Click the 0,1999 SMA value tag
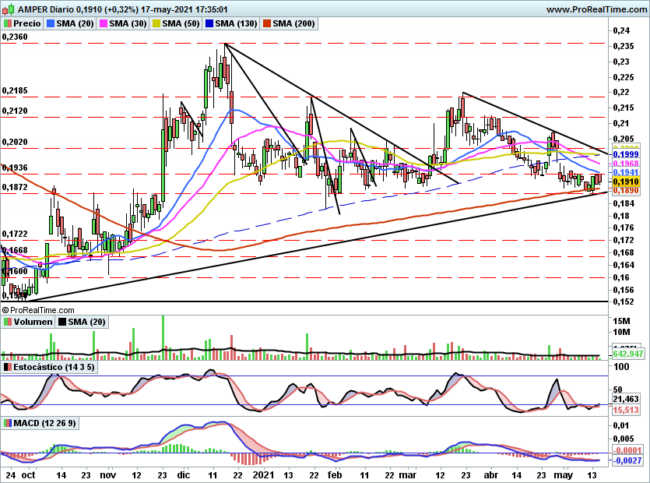Viewport: 650px width, 483px height. (x=626, y=155)
